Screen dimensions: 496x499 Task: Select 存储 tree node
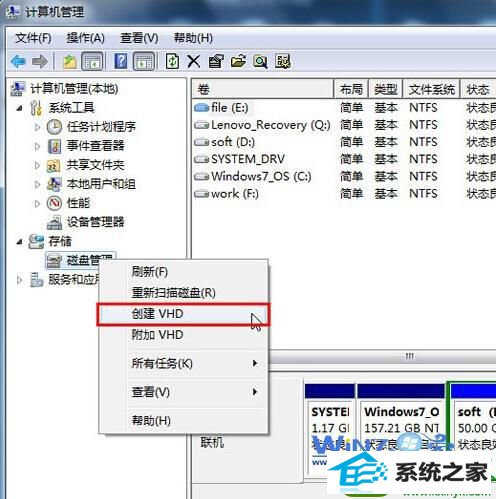click(60, 241)
